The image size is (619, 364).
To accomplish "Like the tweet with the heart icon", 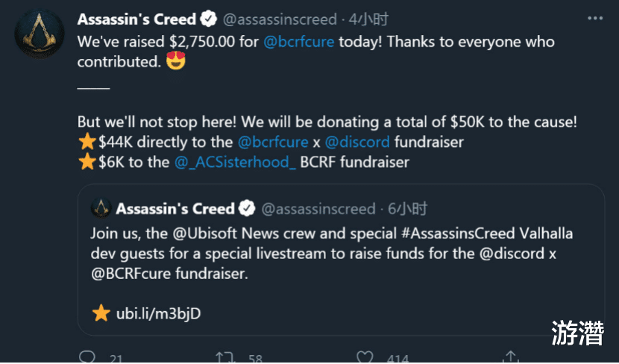I will pyautogui.click(x=365, y=357).
